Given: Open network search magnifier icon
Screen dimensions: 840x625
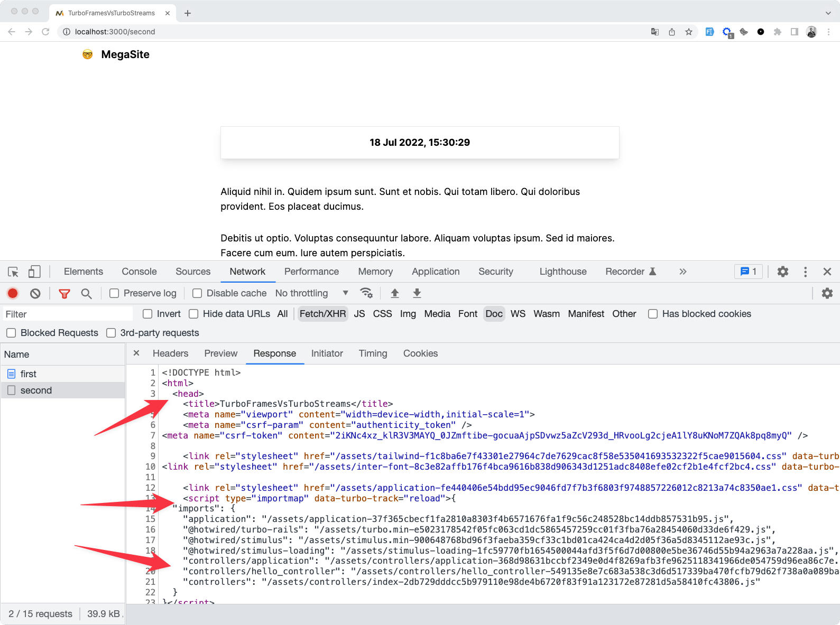Looking at the screenshot, I should [86, 293].
